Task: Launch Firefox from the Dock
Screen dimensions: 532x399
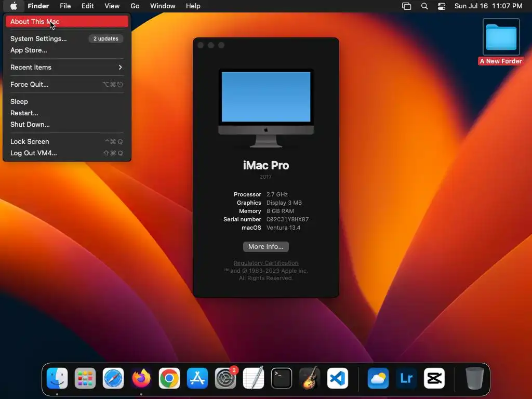Action: (x=141, y=378)
